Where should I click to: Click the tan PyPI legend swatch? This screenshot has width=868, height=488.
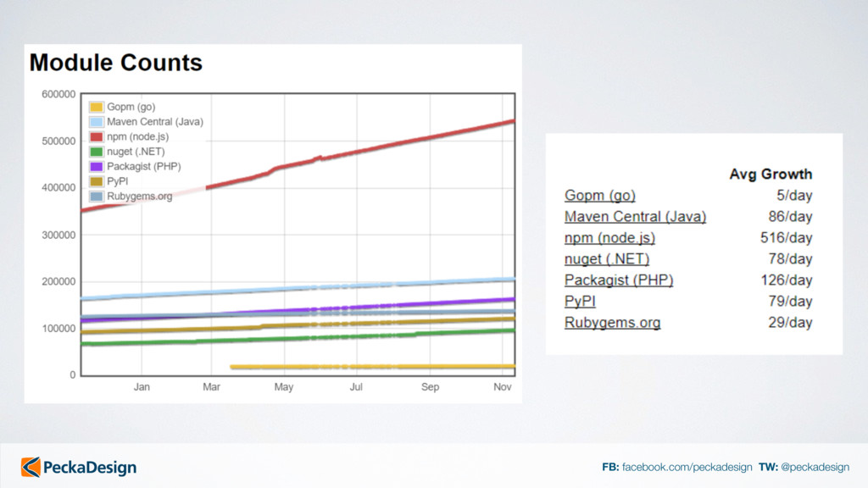coord(97,181)
